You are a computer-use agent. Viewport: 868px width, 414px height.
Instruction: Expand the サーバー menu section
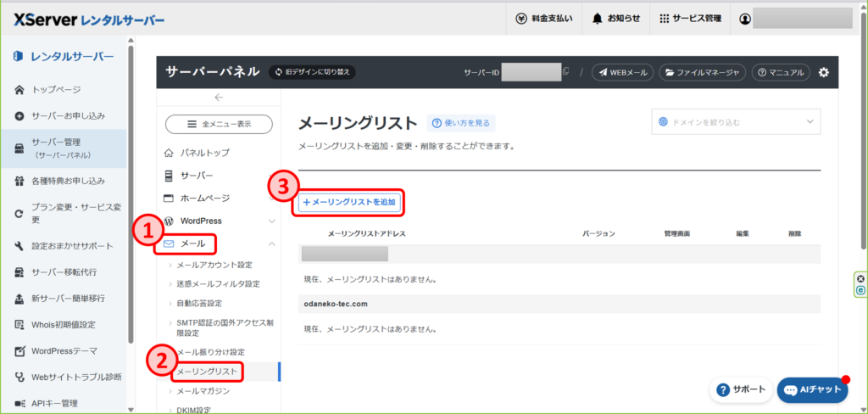tap(271, 176)
